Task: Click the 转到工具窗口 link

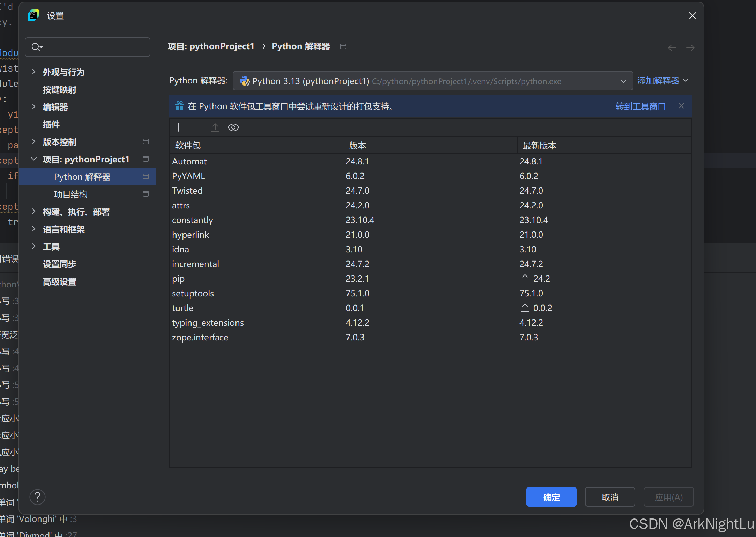Action: (x=640, y=106)
